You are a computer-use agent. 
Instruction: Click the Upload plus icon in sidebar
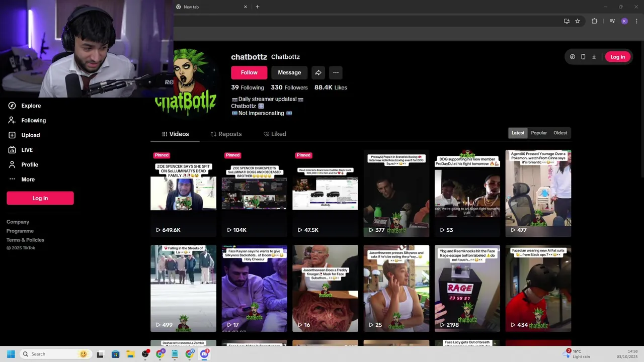coord(12,135)
